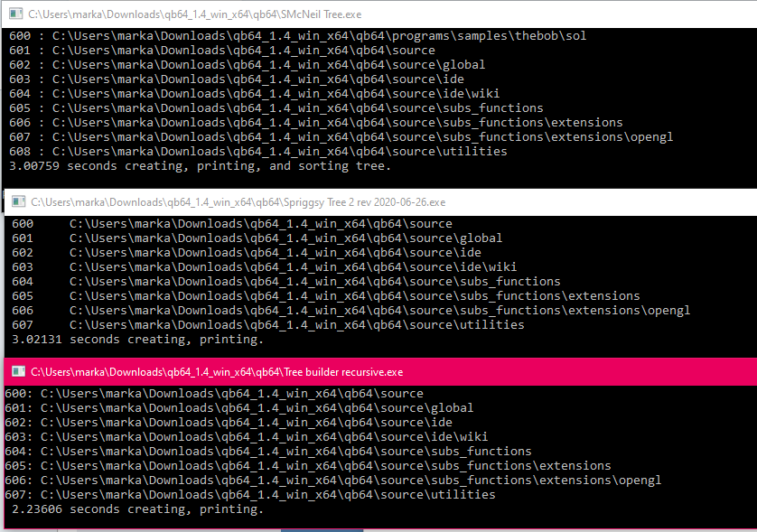Click line 608 source\utilities in SMcNeil window

pos(257,152)
